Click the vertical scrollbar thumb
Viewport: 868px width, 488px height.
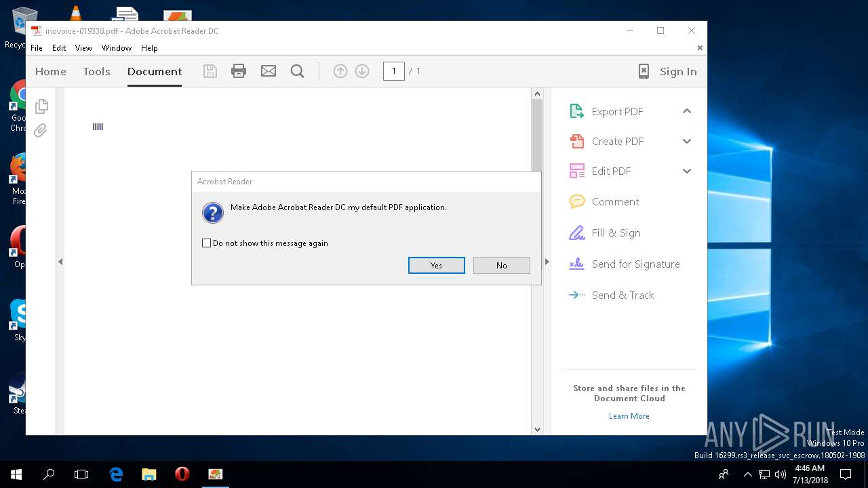coord(537,134)
